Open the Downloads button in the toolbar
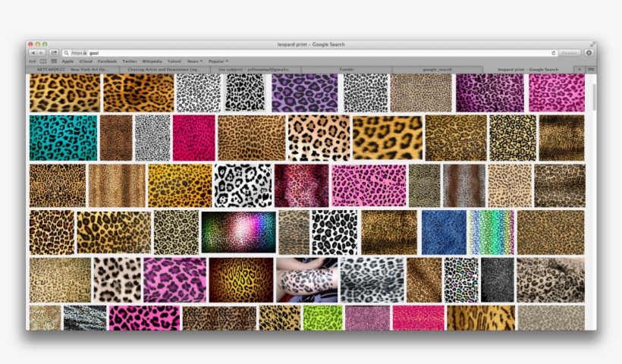The image size is (622, 364). (x=589, y=53)
